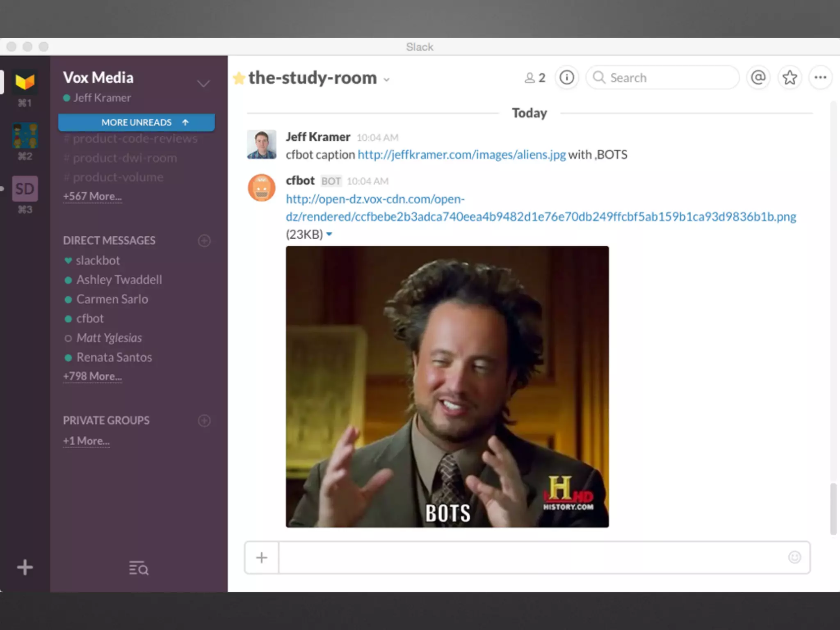Switch to the Vox Media team icon
Screen dimensions: 840x630
point(25,82)
